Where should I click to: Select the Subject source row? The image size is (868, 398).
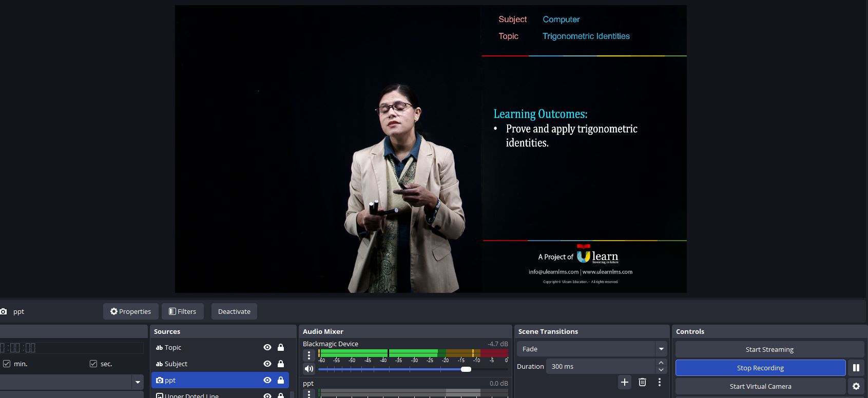pyautogui.click(x=220, y=364)
